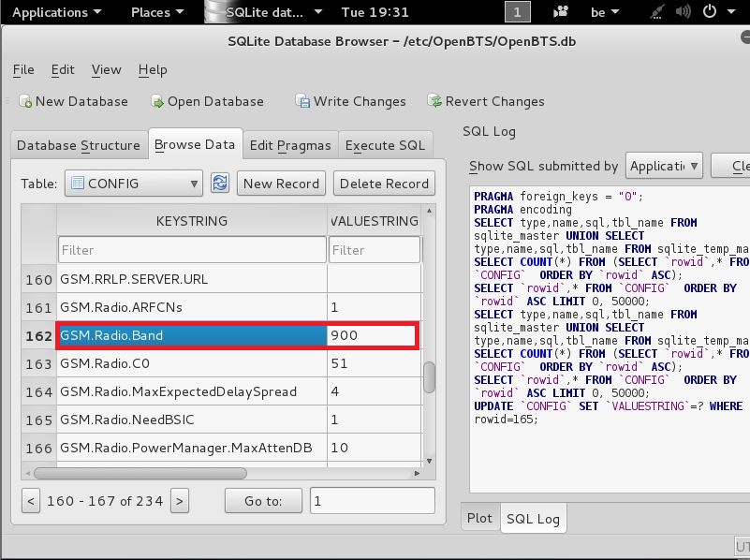
Task: Select the GSM.Radio.ARFCNs cell
Action: pos(192,307)
